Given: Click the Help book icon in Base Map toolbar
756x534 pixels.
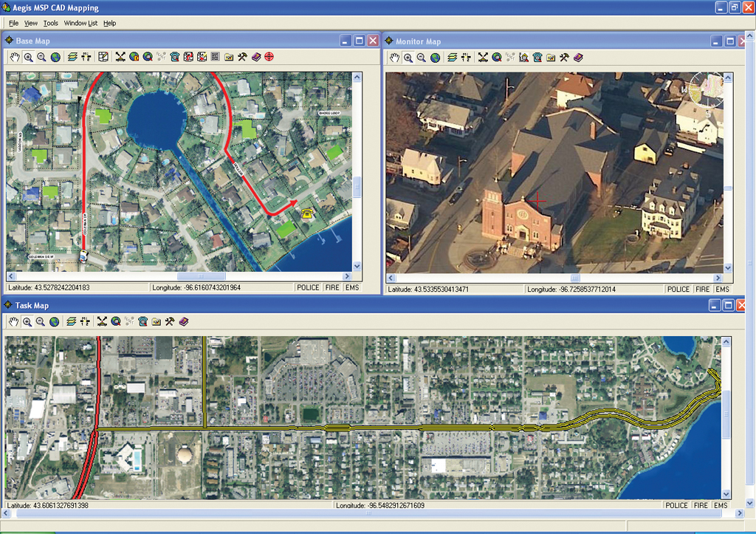Looking at the screenshot, I should tap(255, 57).
